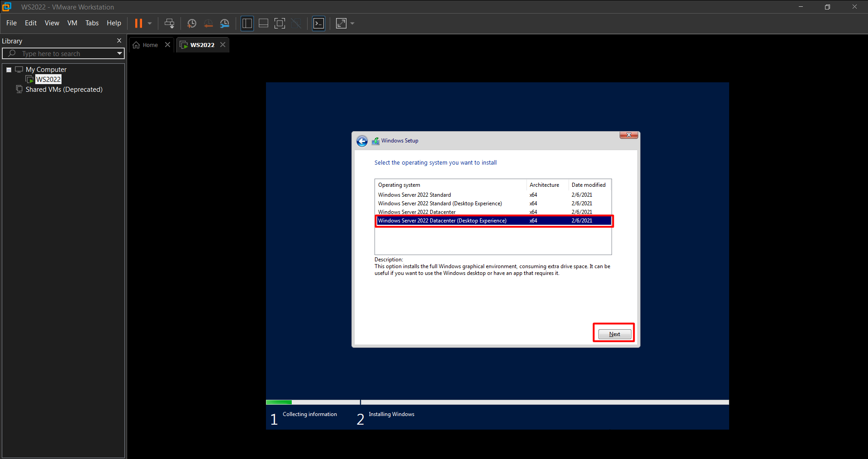
Task: Open the File menu
Action: 11,23
